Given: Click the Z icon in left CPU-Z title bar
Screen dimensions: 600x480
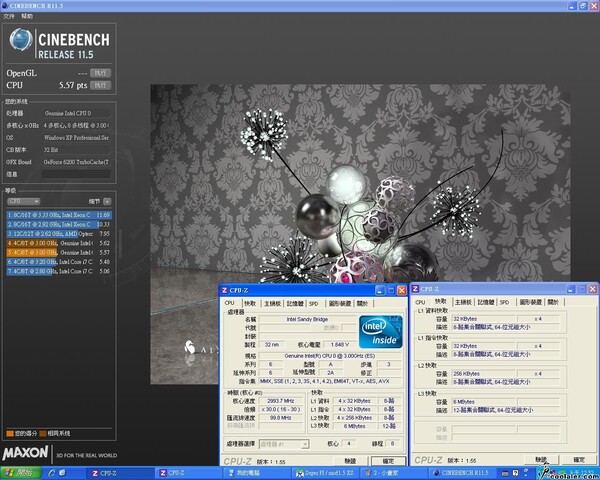Looking at the screenshot, I should tap(225, 291).
